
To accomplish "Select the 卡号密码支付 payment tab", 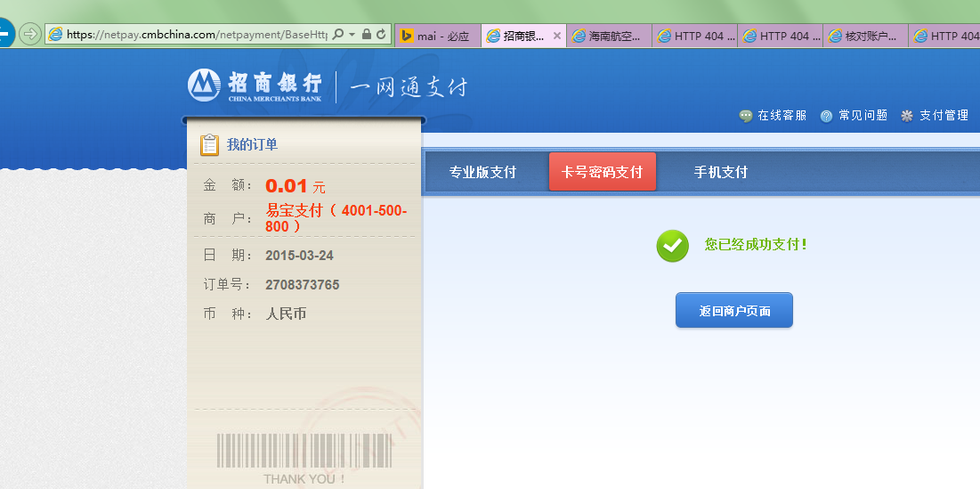I will pos(603,171).
